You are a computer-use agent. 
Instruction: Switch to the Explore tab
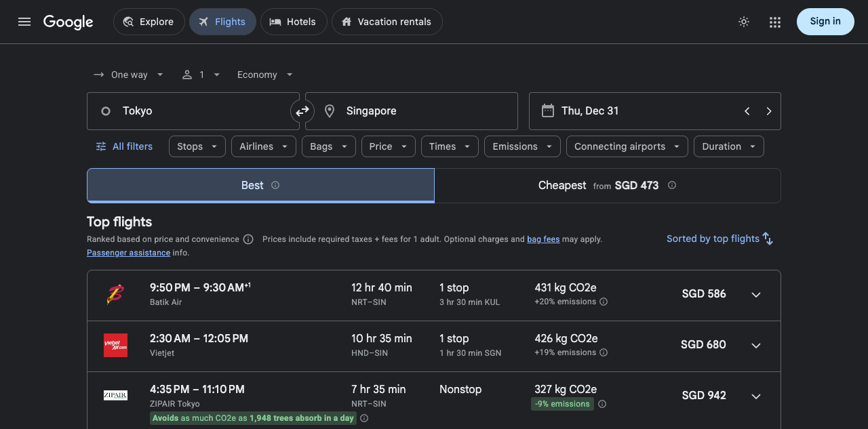pyautogui.click(x=149, y=22)
